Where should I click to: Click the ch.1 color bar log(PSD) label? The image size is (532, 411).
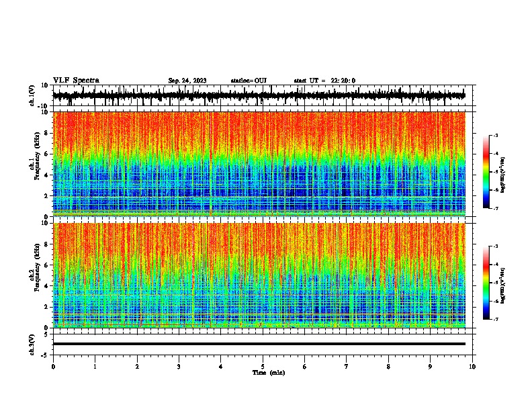pyautogui.click(x=503, y=175)
